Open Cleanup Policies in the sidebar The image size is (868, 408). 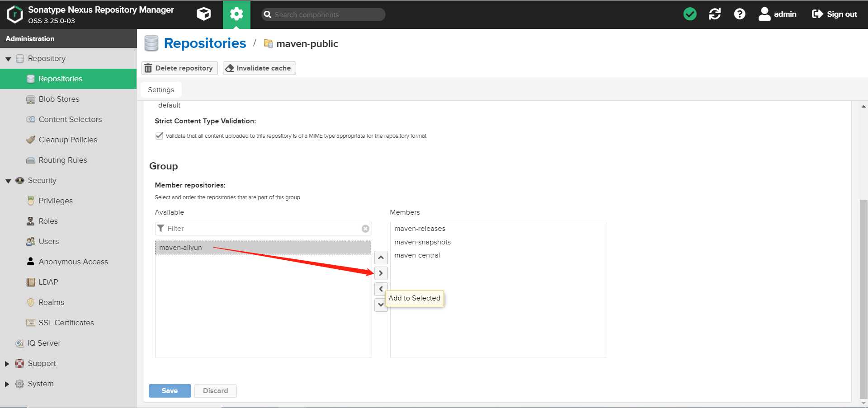pos(68,140)
